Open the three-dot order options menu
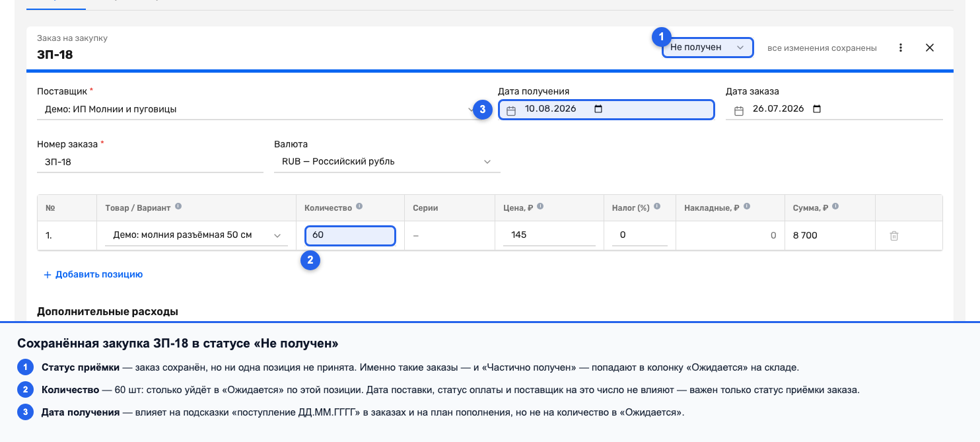Image resolution: width=980 pixels, height=442 pixels. click(901, 48)
